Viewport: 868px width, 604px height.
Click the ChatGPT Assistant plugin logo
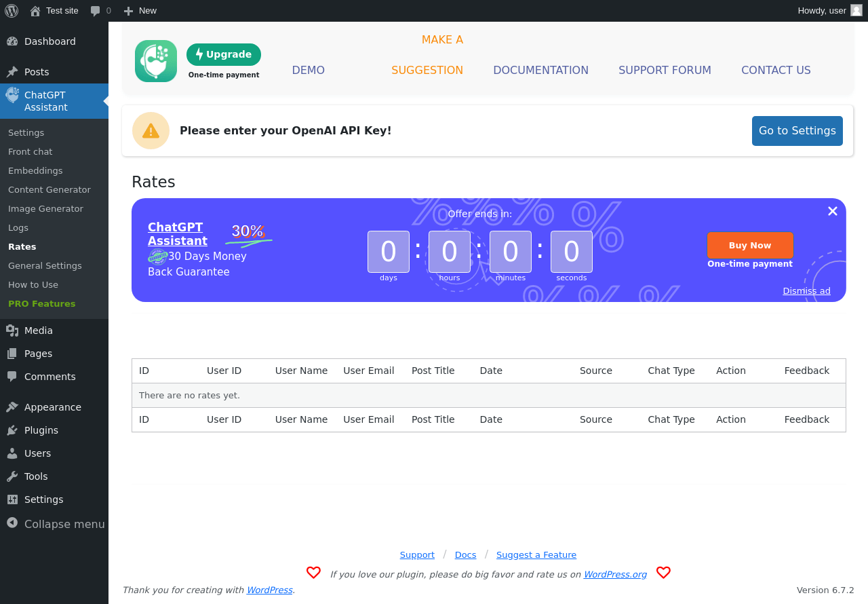[156, 61]
